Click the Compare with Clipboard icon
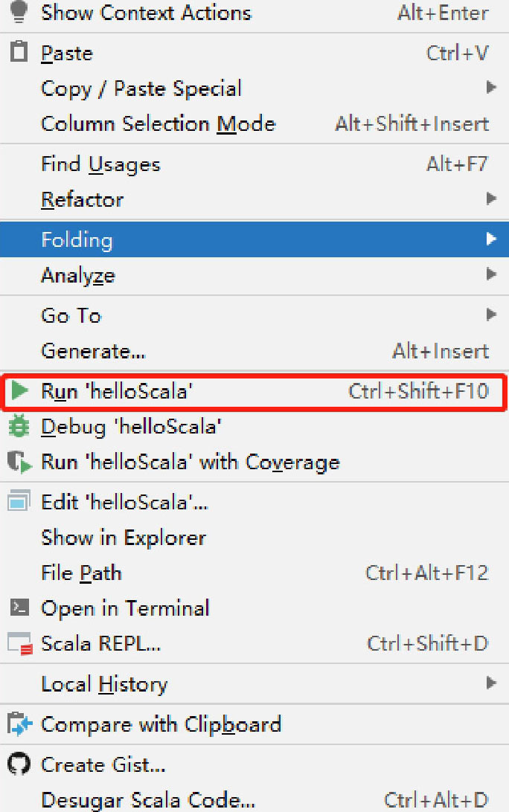 pyautogui.click(x=19, y=724)
